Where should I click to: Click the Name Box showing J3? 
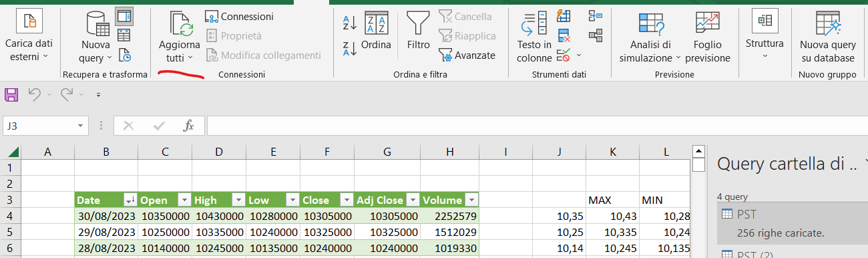pyautogui.click(x=45, y=126)
